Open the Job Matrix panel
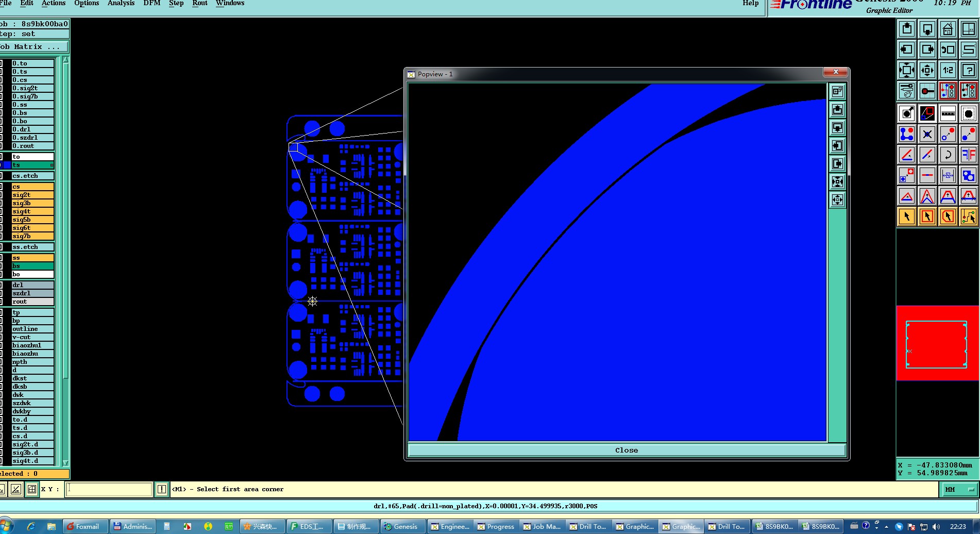The width and height of the screenshot is (980, 534). pos(34,46)
